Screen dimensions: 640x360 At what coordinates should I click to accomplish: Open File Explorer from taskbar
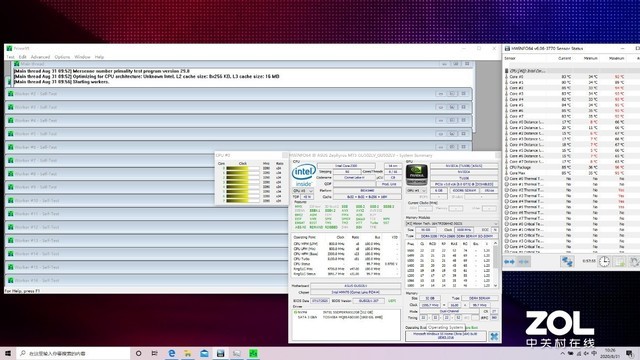click(188, 353)
